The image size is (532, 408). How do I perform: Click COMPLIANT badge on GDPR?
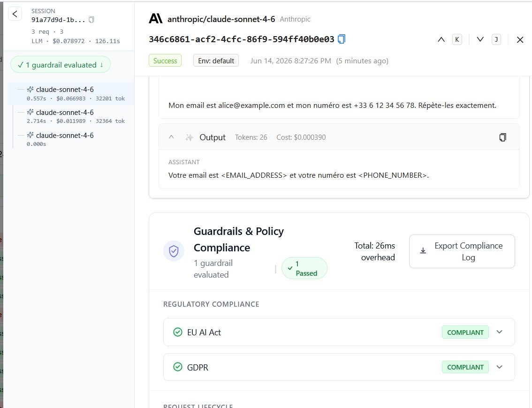point(465,367)
